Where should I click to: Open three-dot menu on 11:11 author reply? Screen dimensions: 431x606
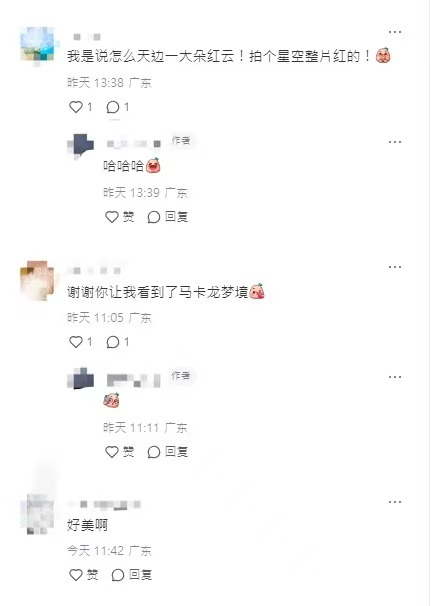395,377
